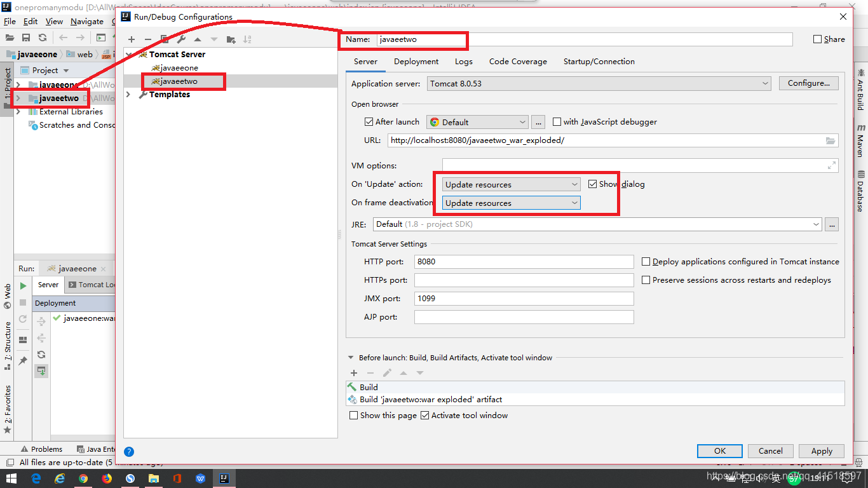Click the Apply button
Image resolution: width=868 pixels, height=488 pixels.
tap(822, 451)
